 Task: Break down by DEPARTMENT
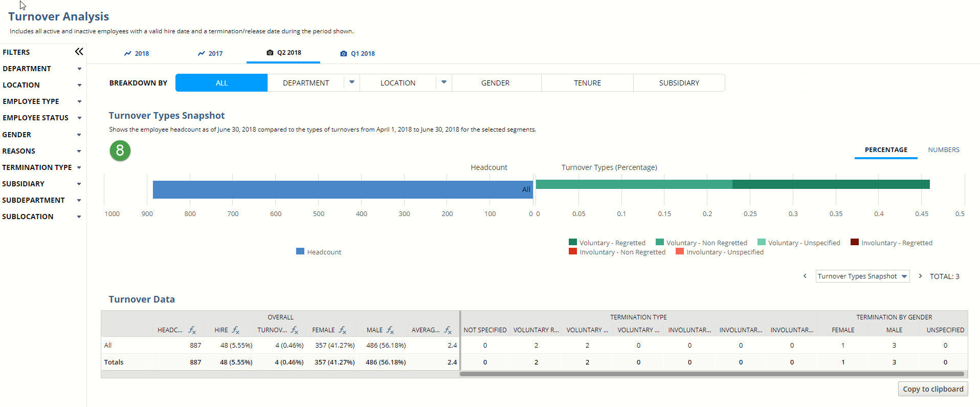tap(306, 82)
